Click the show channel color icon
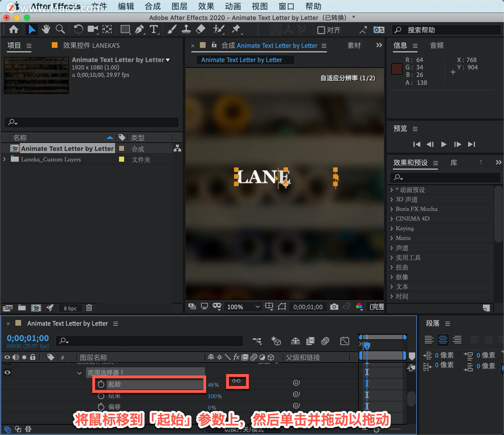This screenshot has height=435, width=504. coord(359,307)
